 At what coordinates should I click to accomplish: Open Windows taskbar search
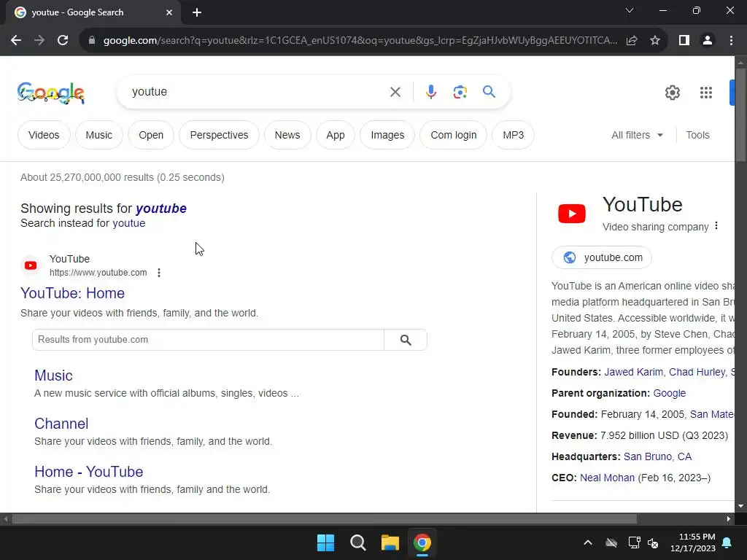click(357, 542)
